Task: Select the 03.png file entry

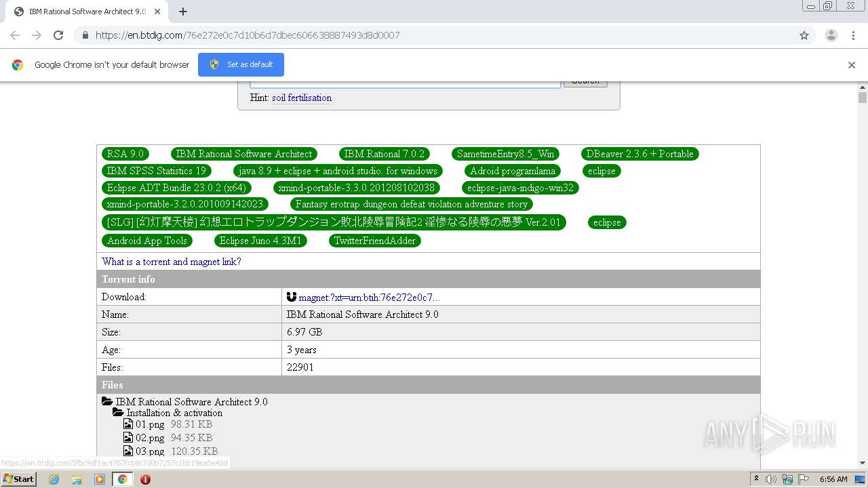Action: [150, 451]
